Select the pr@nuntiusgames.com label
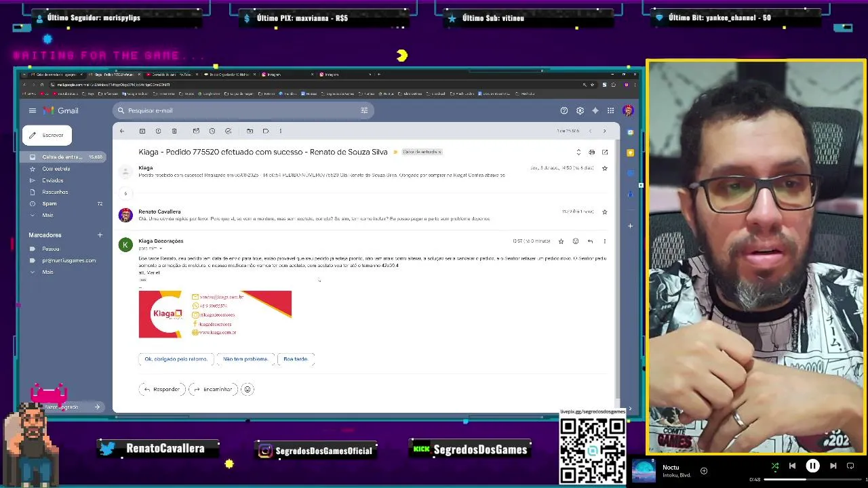The image size is (868, 488). (68, 260)
